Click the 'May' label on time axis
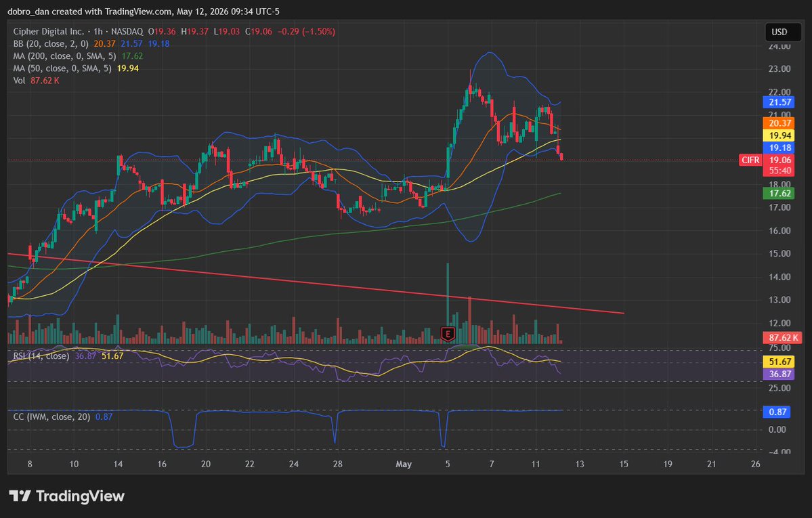This screenshot has height=518, width=812. [404, 464]
